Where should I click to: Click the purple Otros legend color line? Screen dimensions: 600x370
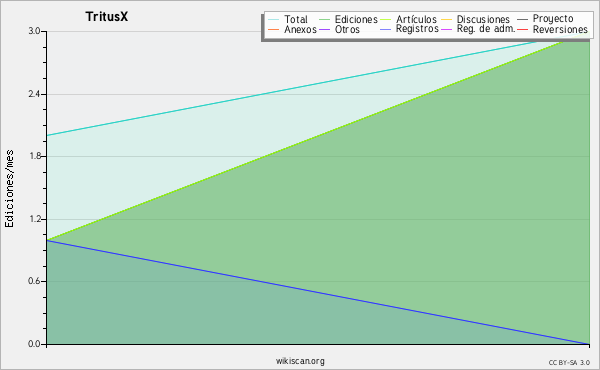[x=324, y=29]
